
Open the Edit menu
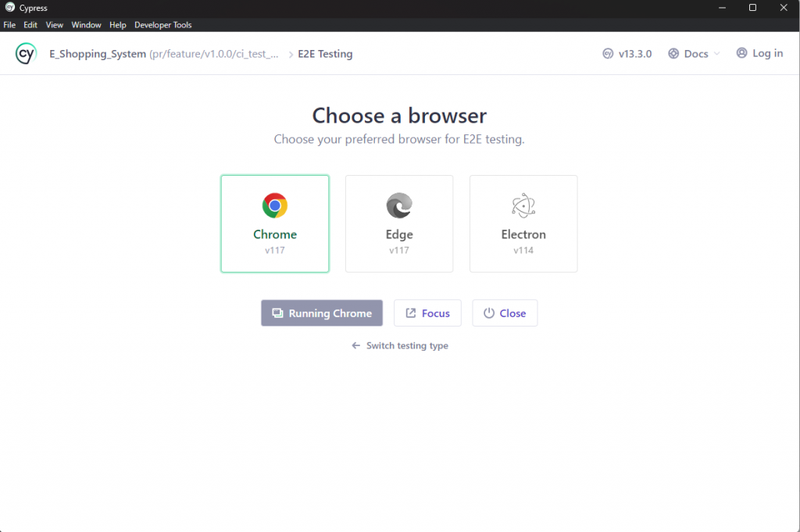pos(30,25)
